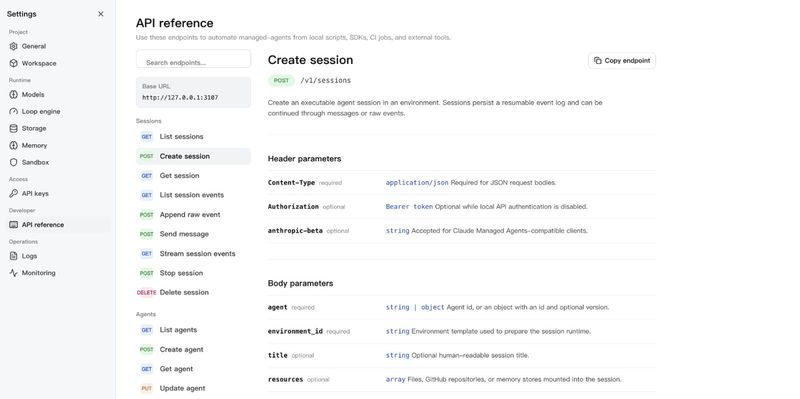Click the API reference icon
800x399 pixels.
[x=13, y=225]
